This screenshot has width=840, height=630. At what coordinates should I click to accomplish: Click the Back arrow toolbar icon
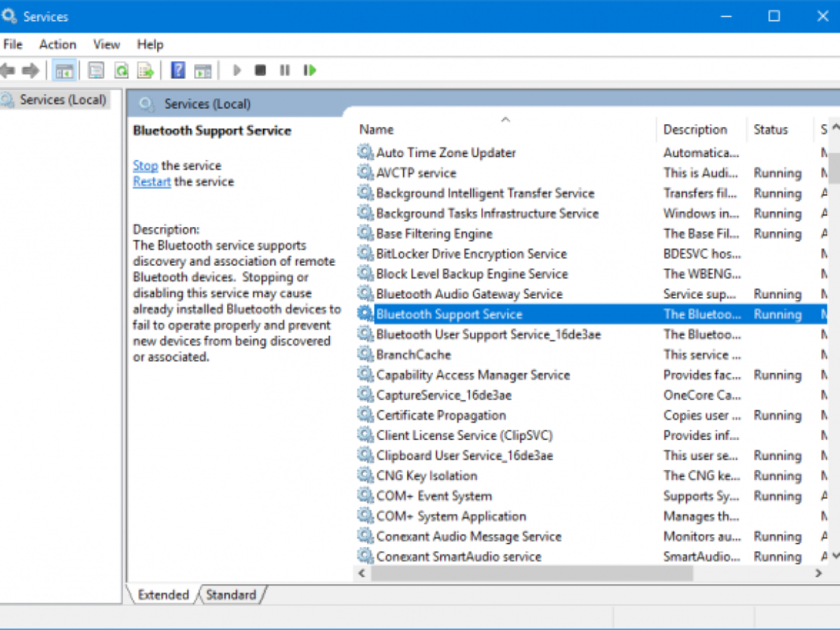point(8,71)
